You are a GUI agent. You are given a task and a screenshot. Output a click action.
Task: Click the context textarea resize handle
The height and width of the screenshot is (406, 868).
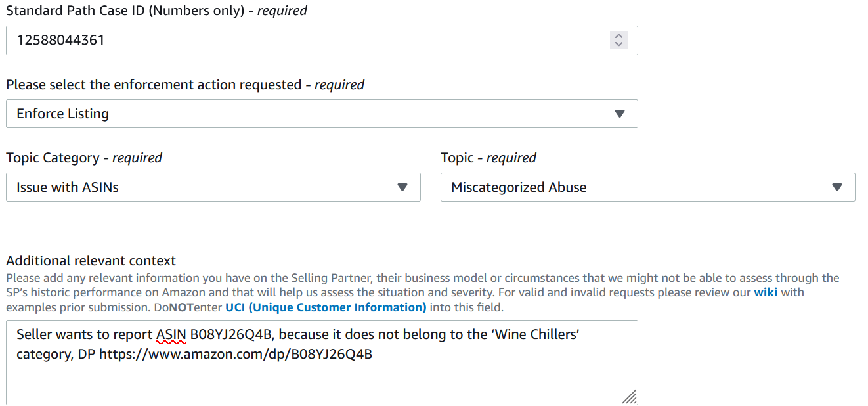630,396
